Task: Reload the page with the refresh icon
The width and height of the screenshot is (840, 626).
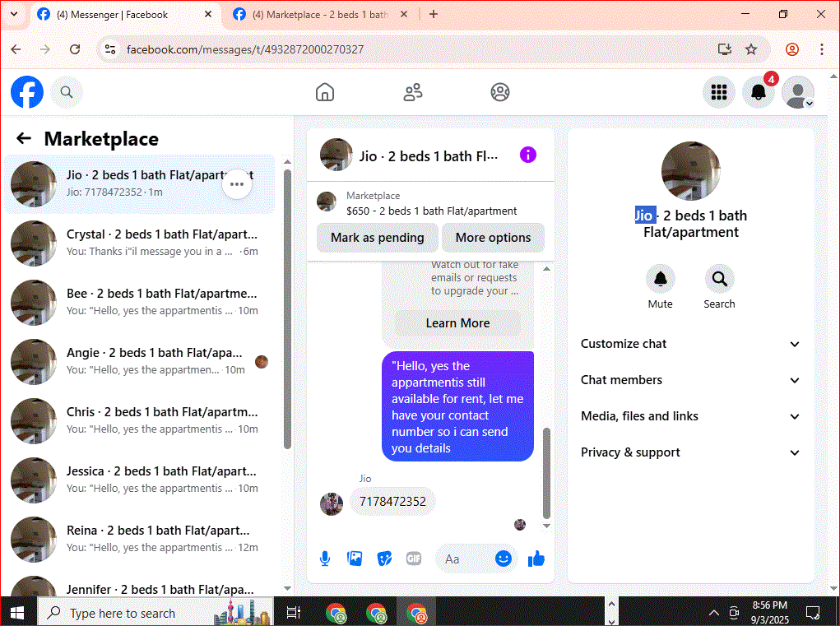Action: (x=75, y=49)
